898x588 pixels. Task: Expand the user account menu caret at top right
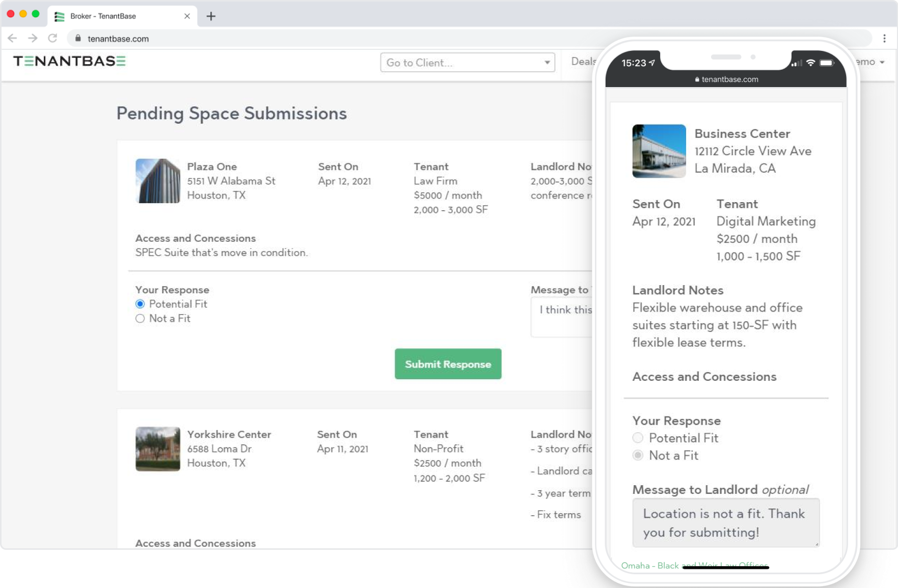(x=882, y=62)
